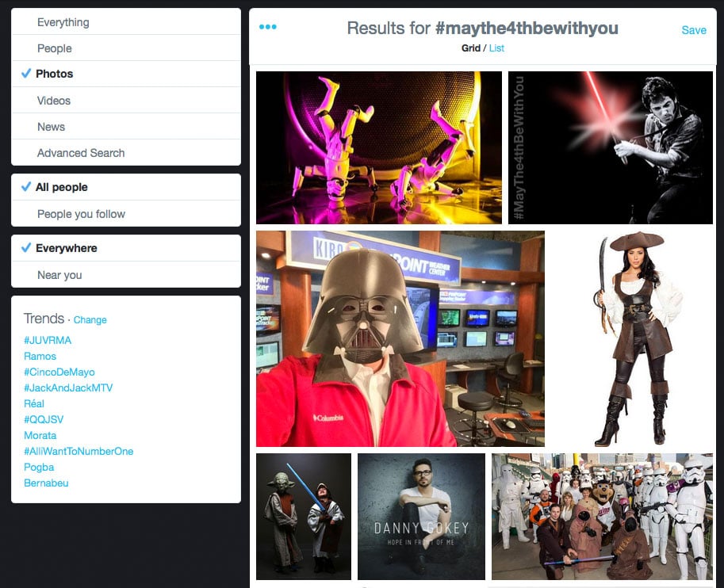The image size is (724, 588).
Task: Save this search with the Save link
Action: click(x=694, y=30)
